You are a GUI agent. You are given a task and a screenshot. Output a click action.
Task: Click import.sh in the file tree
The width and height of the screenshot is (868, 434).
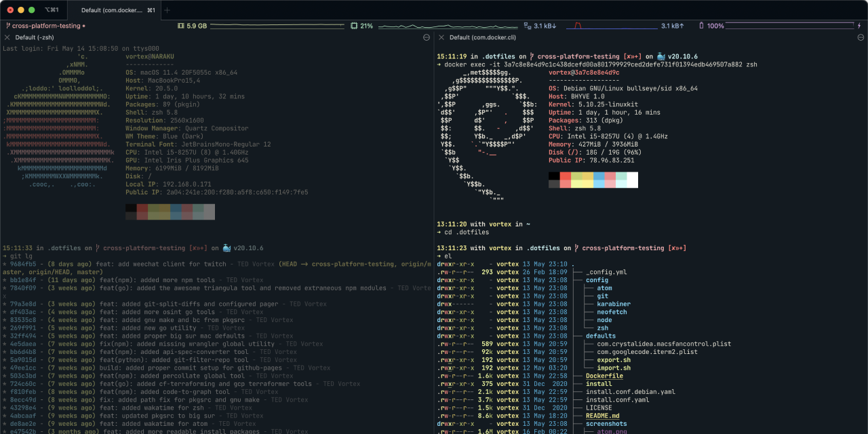[614, 368]
